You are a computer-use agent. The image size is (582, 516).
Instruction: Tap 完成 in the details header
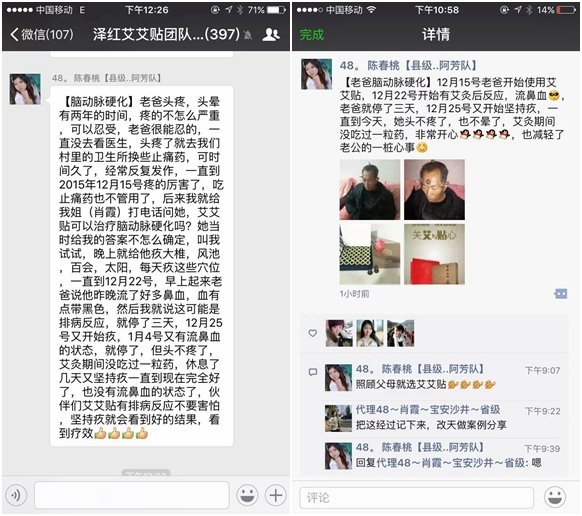click(x=312, y=35)
